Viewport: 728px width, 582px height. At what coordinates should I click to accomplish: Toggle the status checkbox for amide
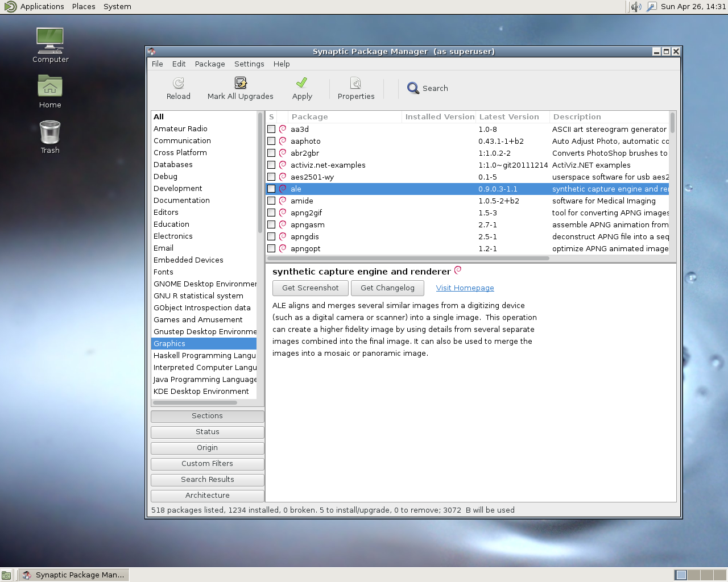pyautogui.click(x=271, y=201)
